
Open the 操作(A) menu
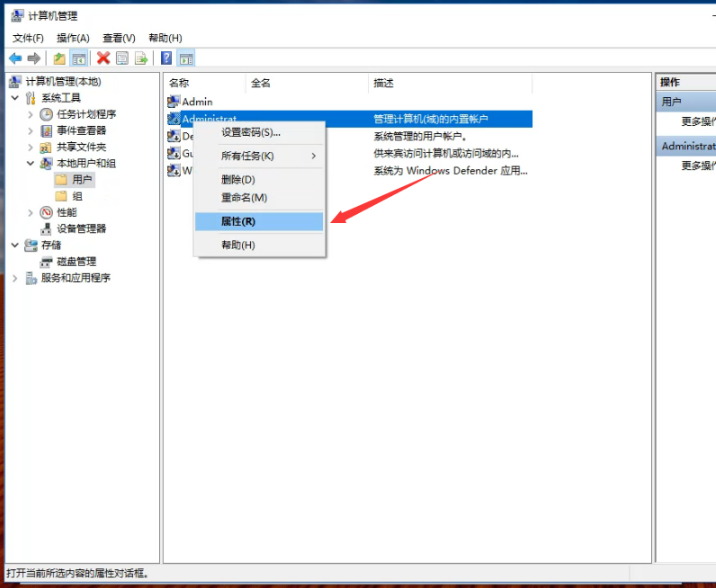[x=73, y=38]
